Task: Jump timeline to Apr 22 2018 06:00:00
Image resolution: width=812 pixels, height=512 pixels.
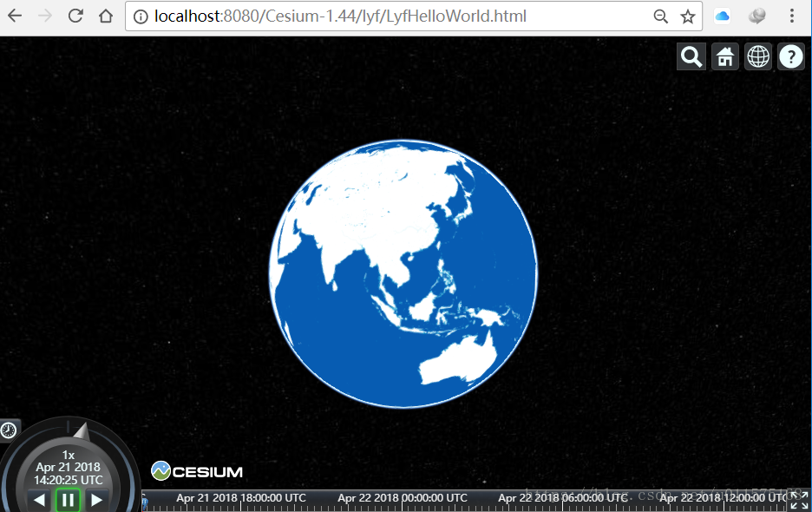Action: click(x=563, y=498)
